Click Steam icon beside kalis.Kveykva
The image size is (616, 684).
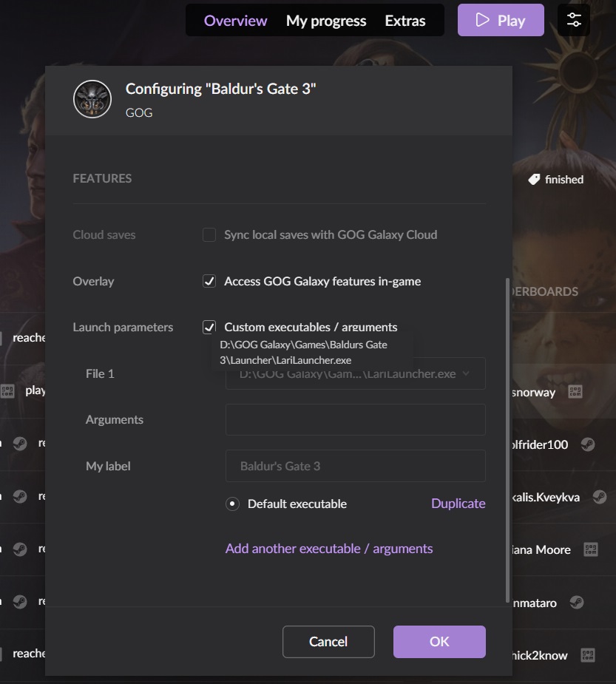coord(600,497)
